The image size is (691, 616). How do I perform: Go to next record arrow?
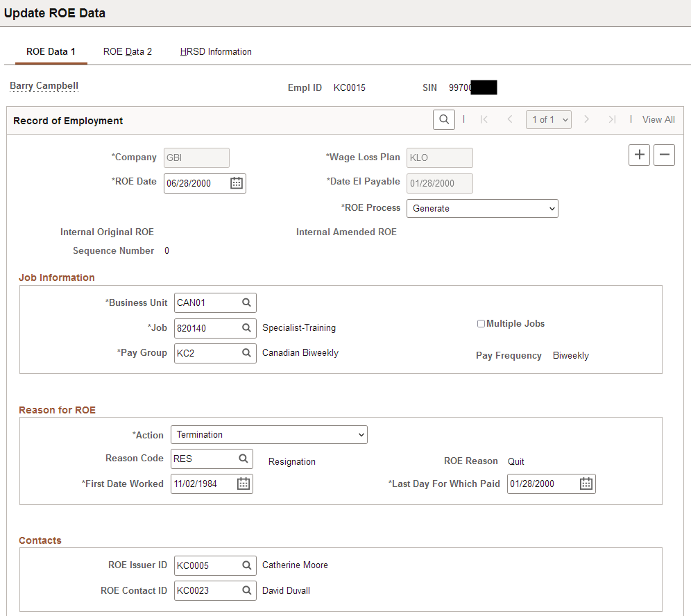tap(586, 119)
